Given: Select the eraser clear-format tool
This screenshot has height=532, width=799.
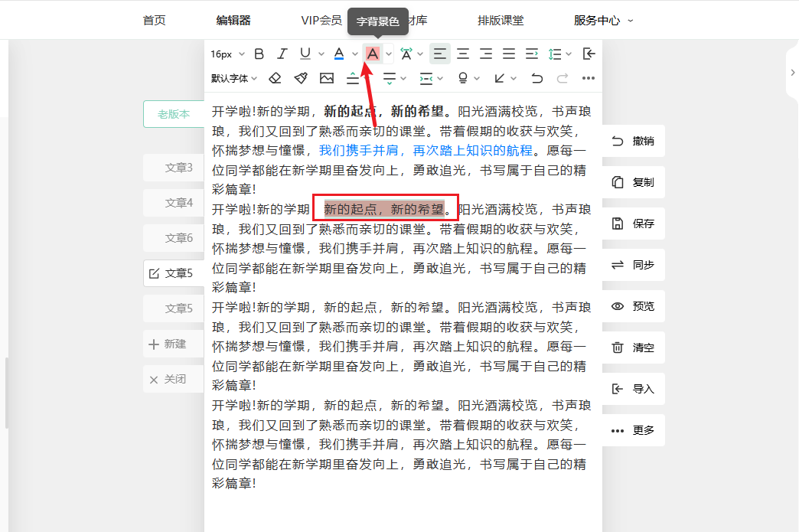Looking at the screenshot, I should [x=276, y=78].
